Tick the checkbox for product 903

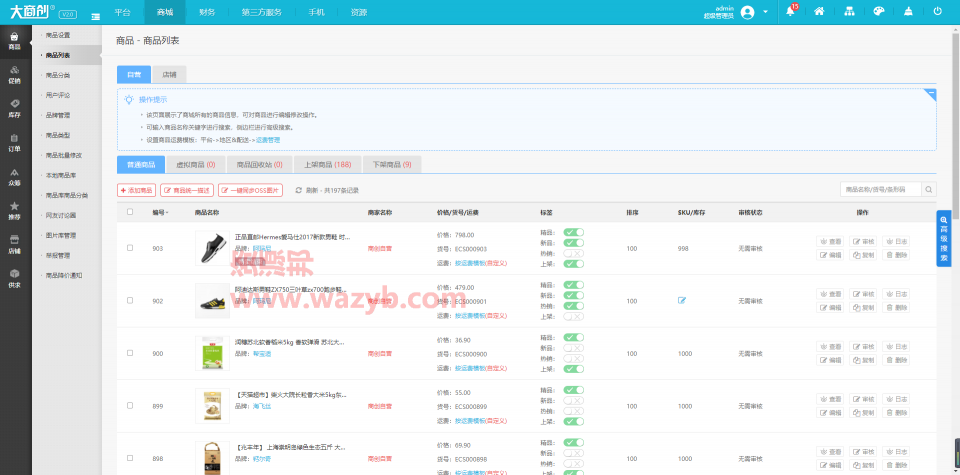click(x=130, y=248)
